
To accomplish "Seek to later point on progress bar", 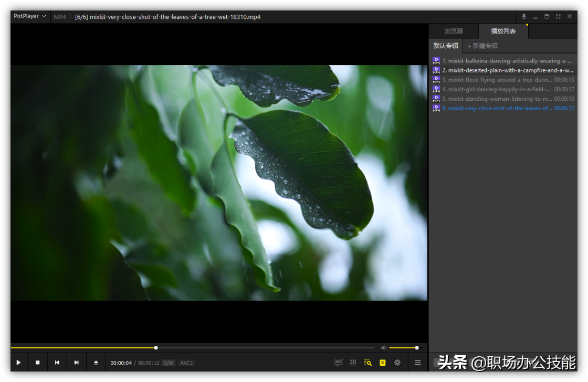I will [266, 347].
